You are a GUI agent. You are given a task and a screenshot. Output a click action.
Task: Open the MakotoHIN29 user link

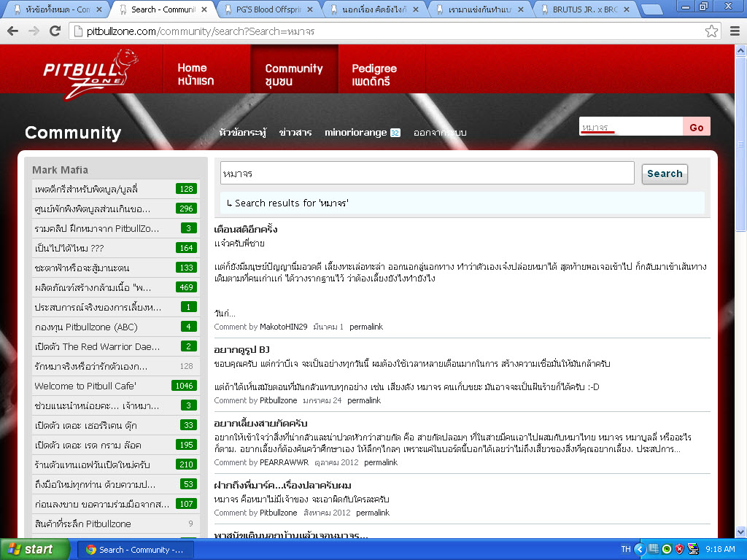point(284,327)
